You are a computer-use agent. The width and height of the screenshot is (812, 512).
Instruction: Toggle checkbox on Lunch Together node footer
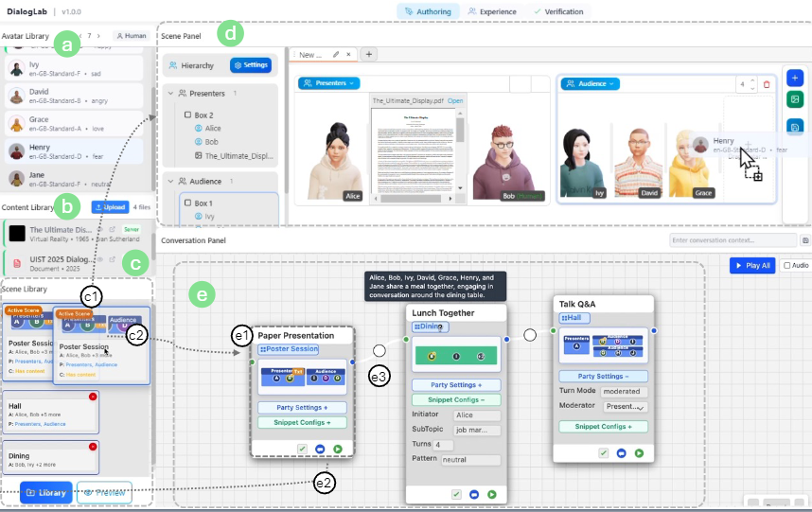456,493
